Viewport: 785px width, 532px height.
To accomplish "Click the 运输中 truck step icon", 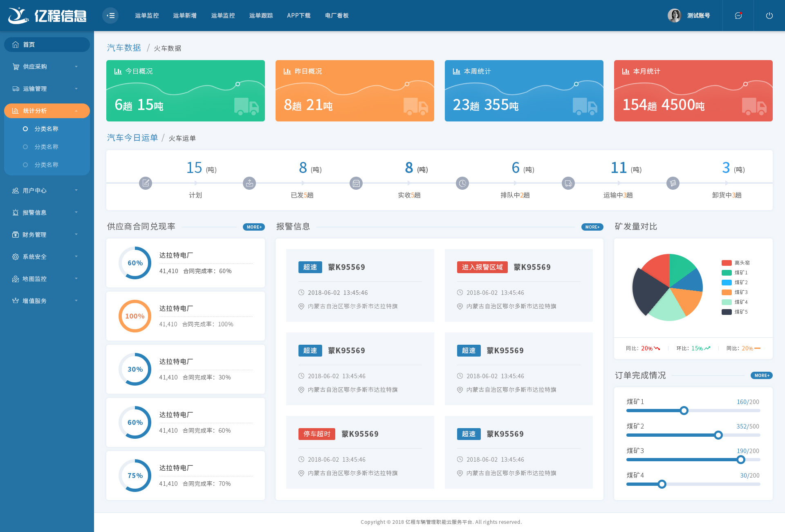I will click(x=568, y=183).
